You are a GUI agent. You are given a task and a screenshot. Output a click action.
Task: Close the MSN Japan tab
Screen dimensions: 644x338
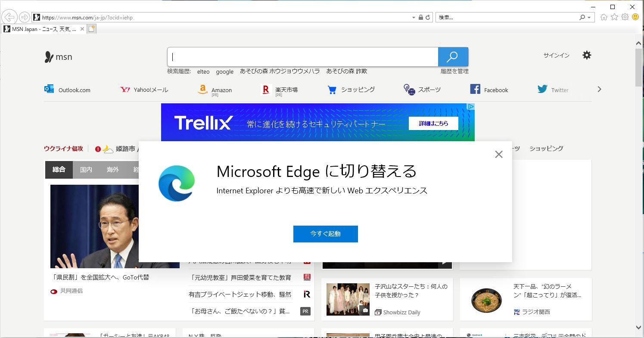(x=82, y=29)
